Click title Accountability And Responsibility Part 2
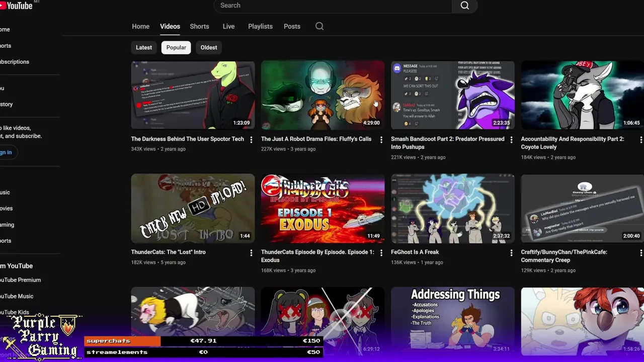Screen dimensions: 644x362 pos(572,143)
